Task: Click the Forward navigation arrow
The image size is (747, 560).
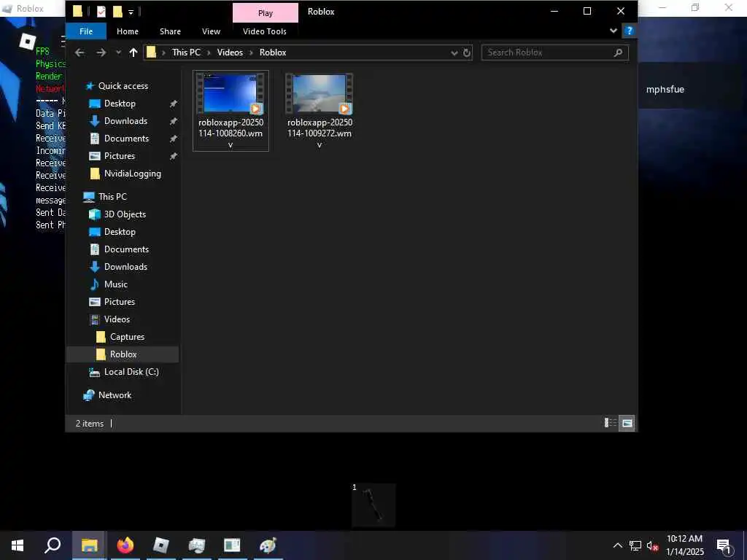Action: coord(101,52)
